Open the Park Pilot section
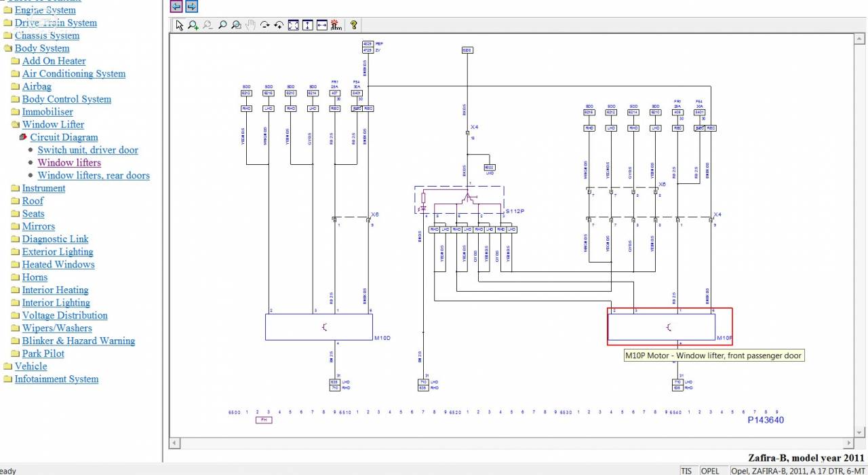This screenshot has height=475, width=868. click(x=43, y=354)
